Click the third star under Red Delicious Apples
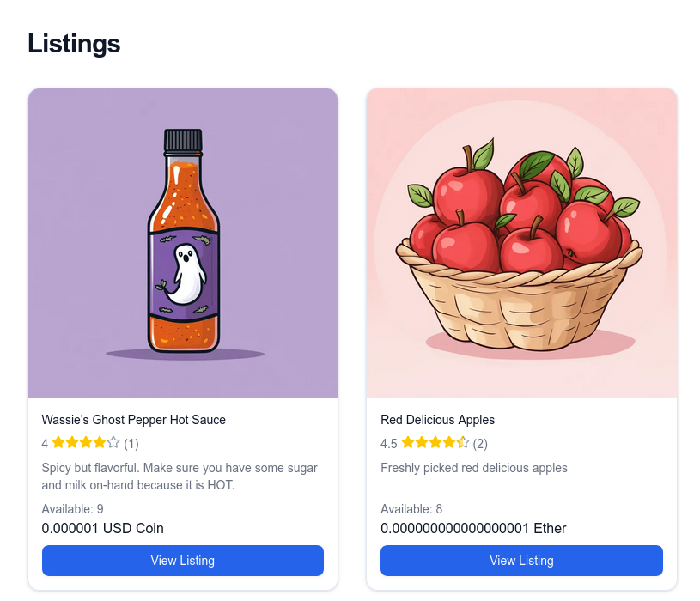 (435, 444)
